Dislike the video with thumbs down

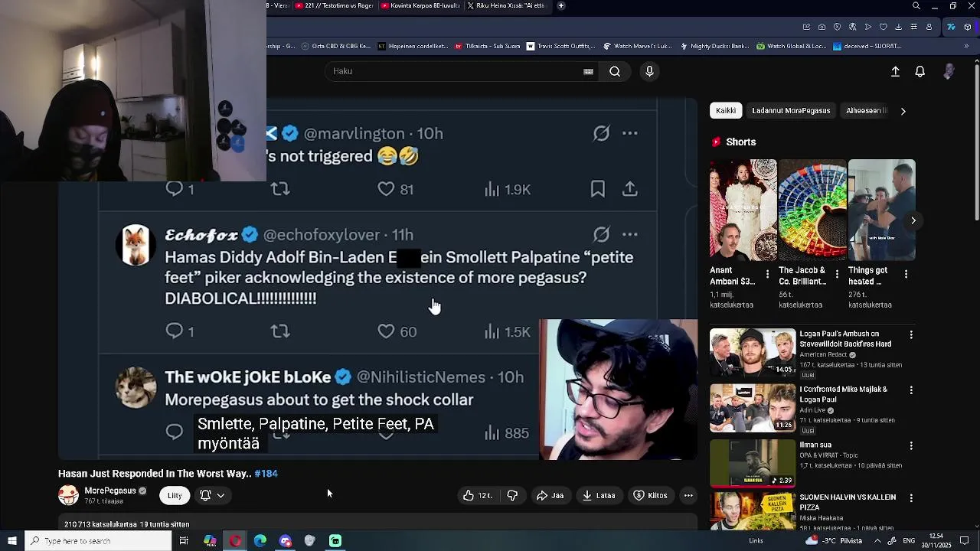[x=512, y=495]
